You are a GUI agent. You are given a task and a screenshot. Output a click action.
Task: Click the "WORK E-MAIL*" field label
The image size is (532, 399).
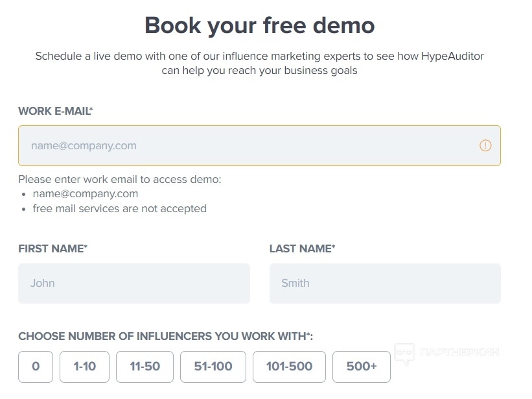56,111
